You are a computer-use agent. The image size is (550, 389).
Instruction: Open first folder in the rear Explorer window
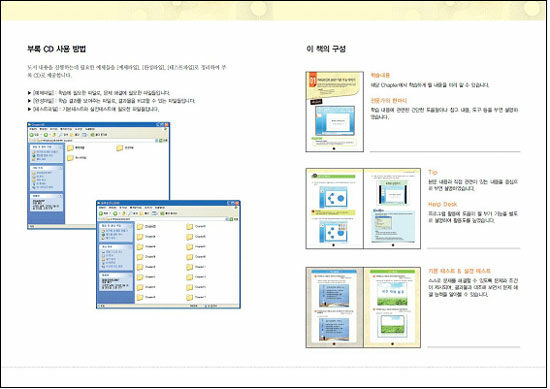[x=70, y=148]
